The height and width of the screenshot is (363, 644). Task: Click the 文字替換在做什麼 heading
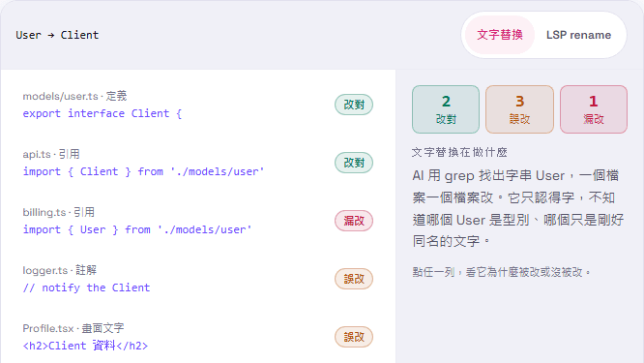point(459,152)
